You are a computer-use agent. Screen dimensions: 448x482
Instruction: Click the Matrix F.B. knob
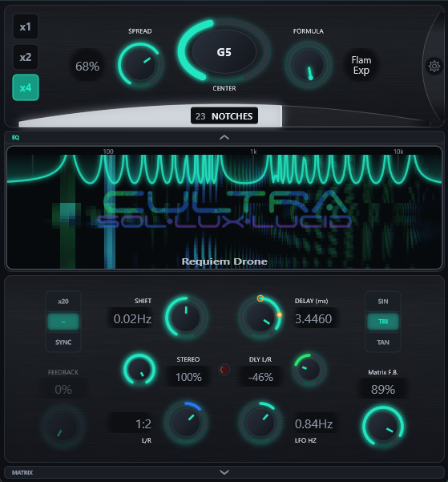pos(383,426)
